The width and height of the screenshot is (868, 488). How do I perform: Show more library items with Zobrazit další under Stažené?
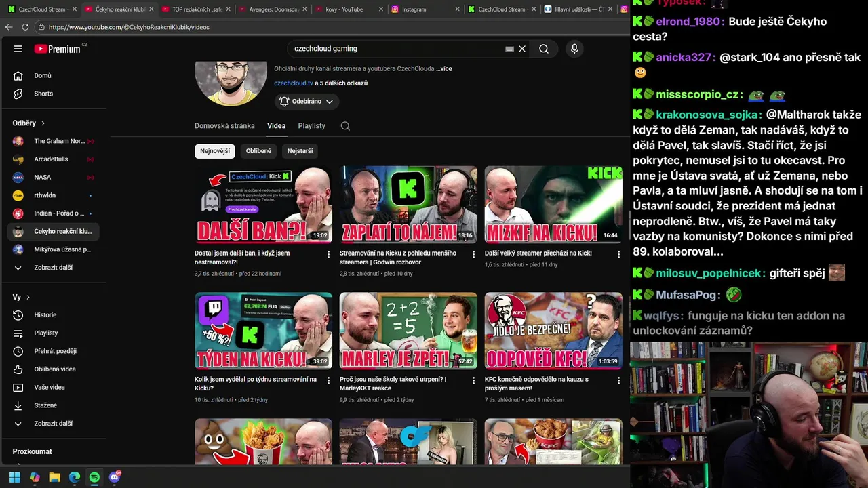click(x=53, y=424)
